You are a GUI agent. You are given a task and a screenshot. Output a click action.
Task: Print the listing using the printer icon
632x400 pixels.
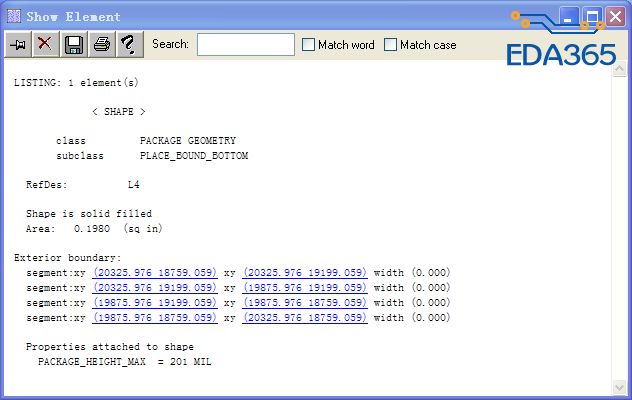tap(102, 44)
